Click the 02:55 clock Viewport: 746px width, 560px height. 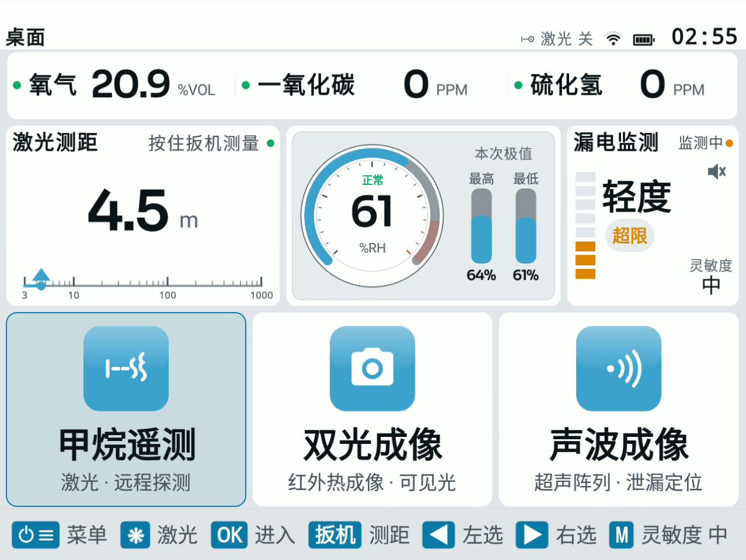(704, 37)
